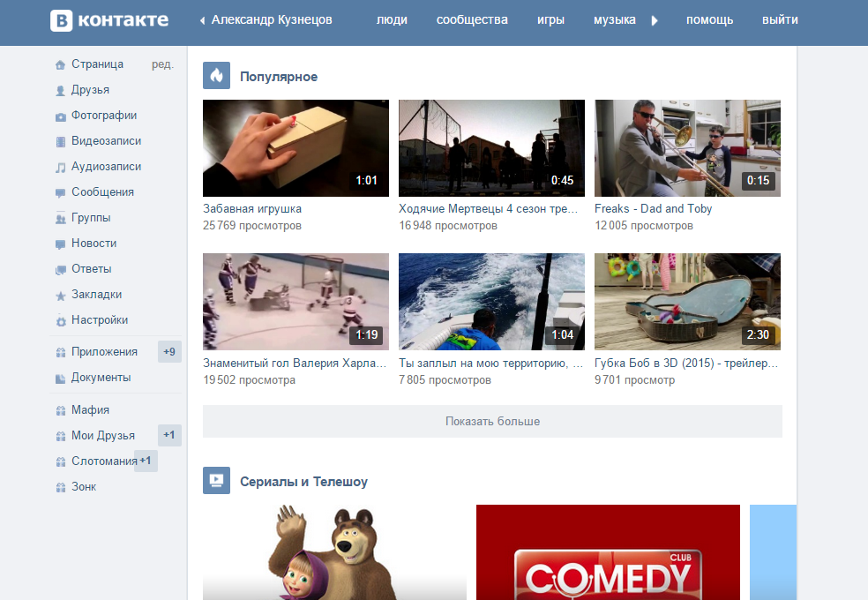Click the flame icon beside Популярное
This screenshot has height=600, width=868.
217,76
